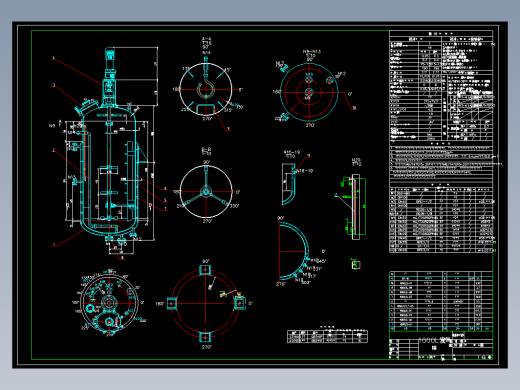Select the top head plan view drawing
The width and height of the screenshot is (520, 390).
[109, 303]
